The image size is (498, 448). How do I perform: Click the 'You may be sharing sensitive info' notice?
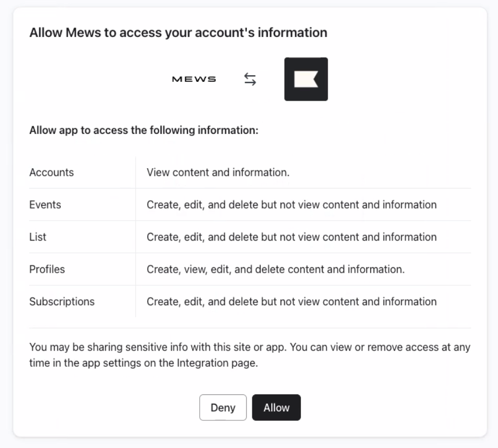(249, 347)
